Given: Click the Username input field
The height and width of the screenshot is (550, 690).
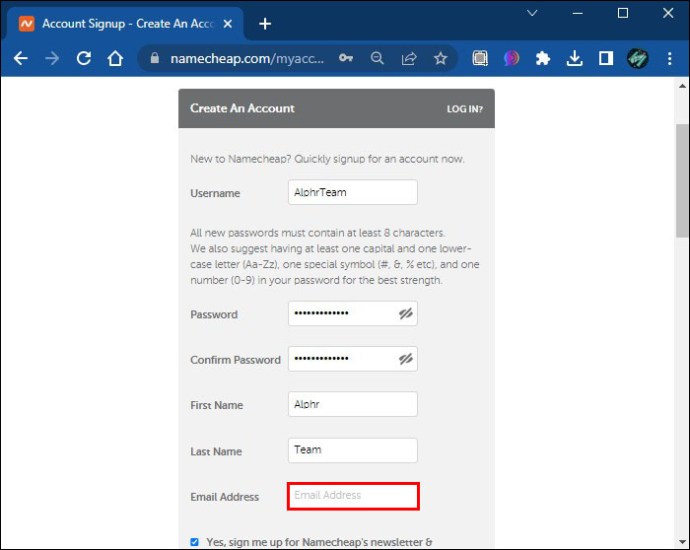Looking at the screenshot, I should click(x=353, y=192).
